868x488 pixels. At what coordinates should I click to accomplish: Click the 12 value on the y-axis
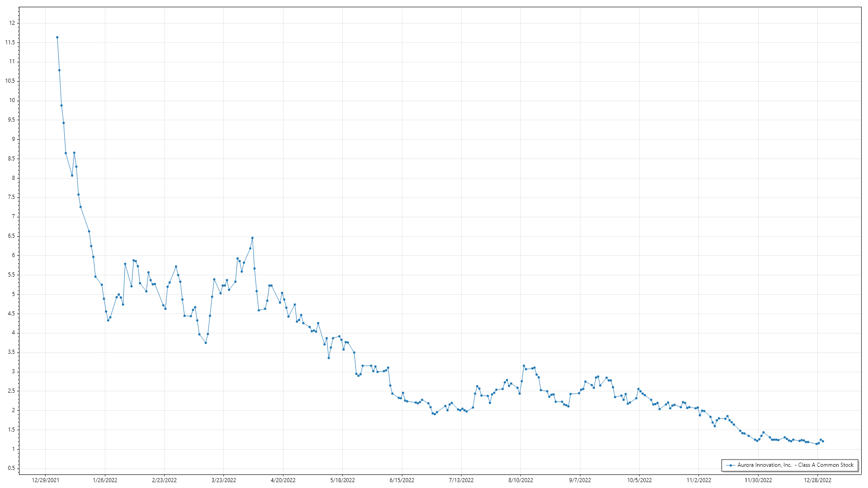12,23
